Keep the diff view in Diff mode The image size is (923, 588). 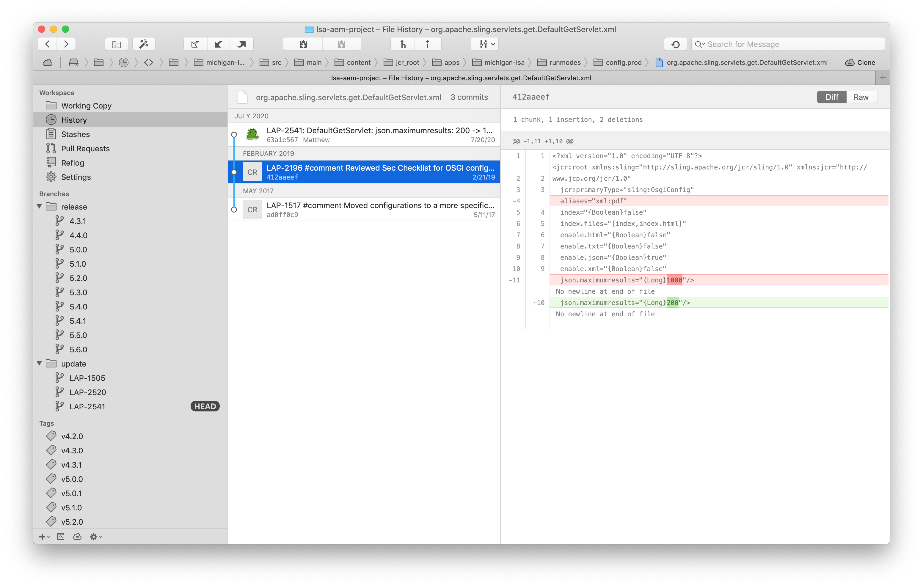[x=831, y=97]
